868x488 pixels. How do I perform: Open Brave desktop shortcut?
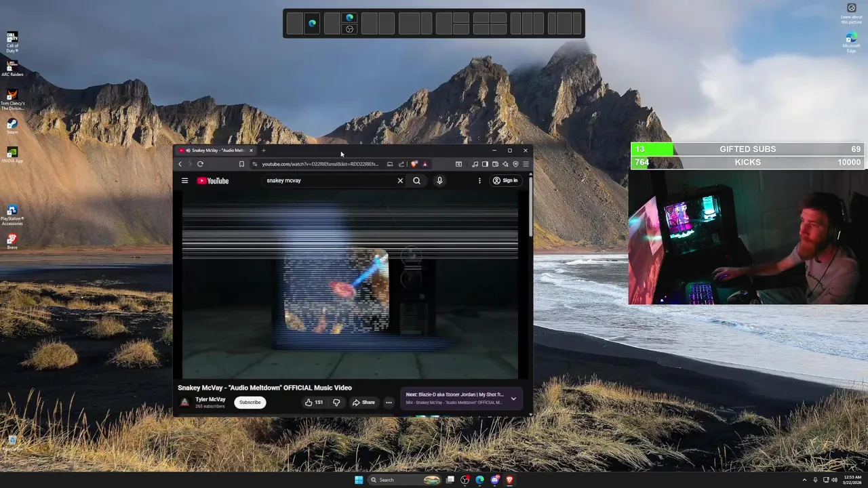coord(12,241)
